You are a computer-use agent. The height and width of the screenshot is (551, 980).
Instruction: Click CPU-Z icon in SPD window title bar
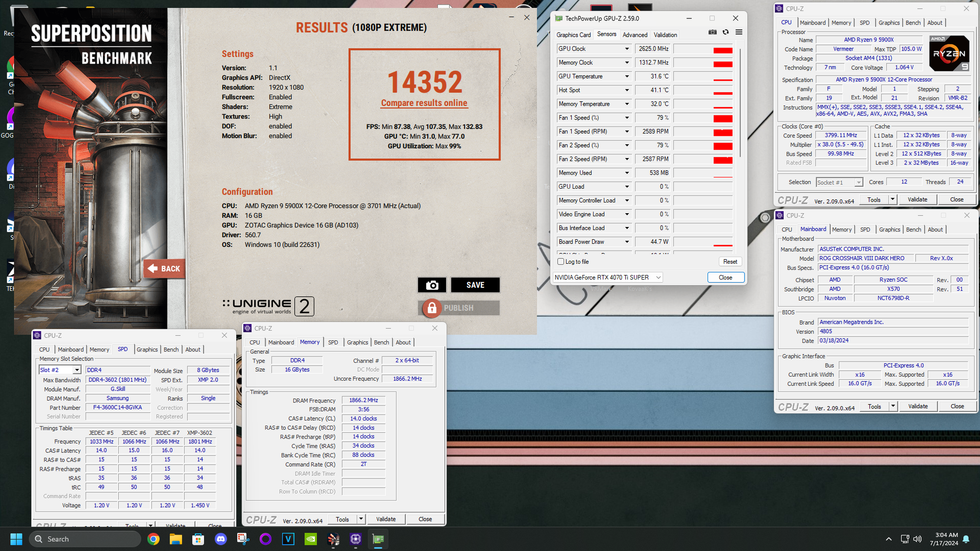tap(37, 335)
